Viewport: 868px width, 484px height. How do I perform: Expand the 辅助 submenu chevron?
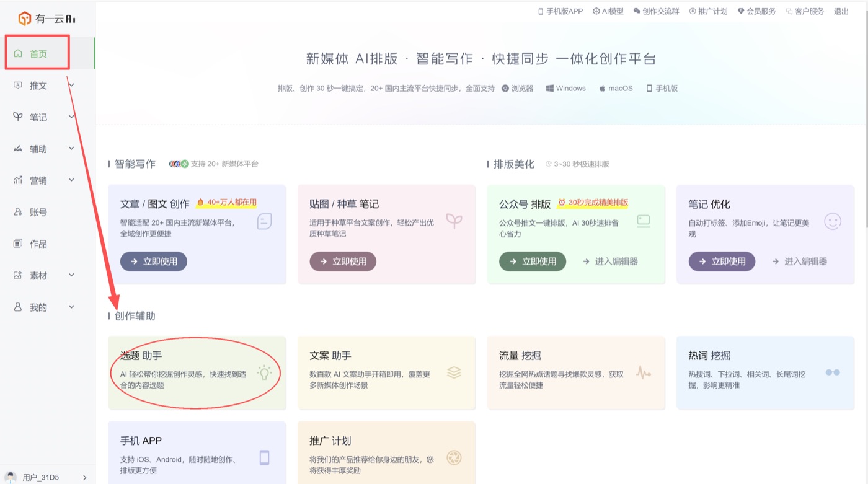pyautogui.click(x=71, y=149)
